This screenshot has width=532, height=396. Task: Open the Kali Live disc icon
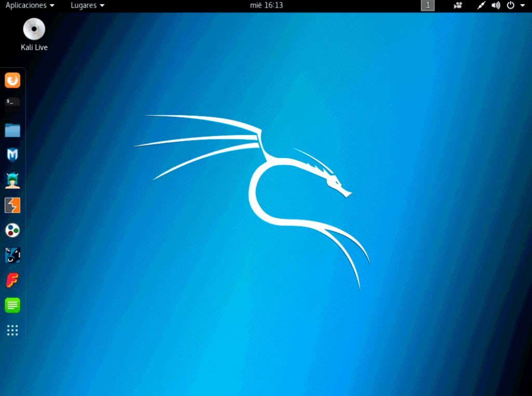pyautogui.click(x=34, y=29)
